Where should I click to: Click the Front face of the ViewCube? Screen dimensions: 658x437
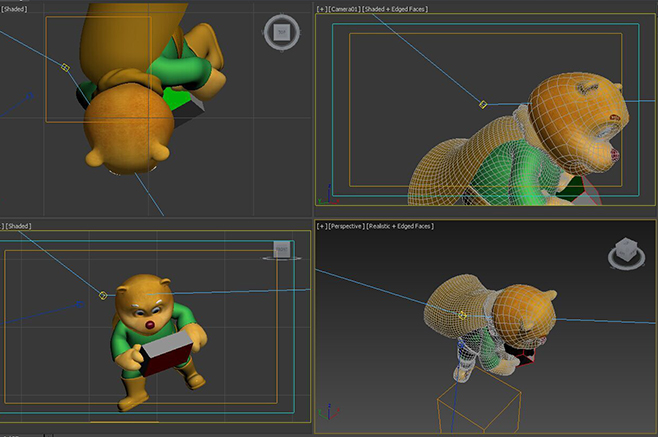pos(282,249)
